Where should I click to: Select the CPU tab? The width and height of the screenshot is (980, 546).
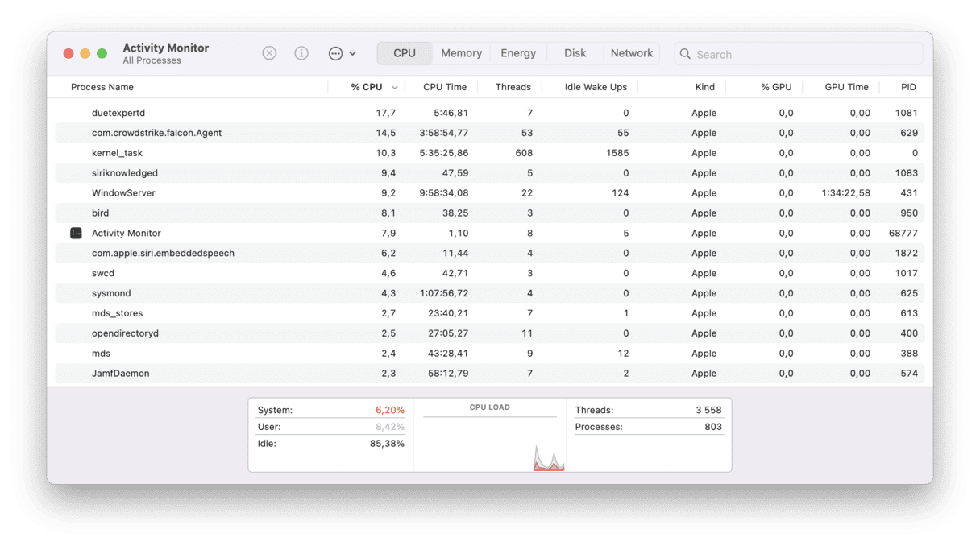tap(404, 53)
